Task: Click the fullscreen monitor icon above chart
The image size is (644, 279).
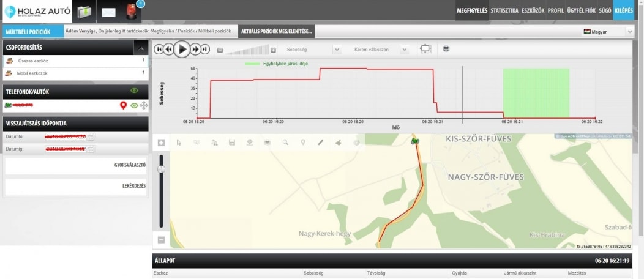Action: pyautogui.click(x=425, y=49)
